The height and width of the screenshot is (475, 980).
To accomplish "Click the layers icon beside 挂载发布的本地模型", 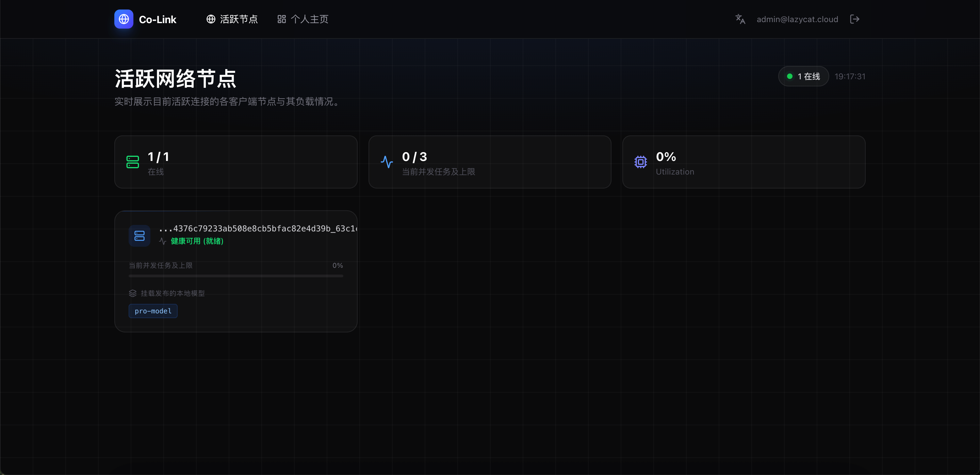I will [132, 293].
